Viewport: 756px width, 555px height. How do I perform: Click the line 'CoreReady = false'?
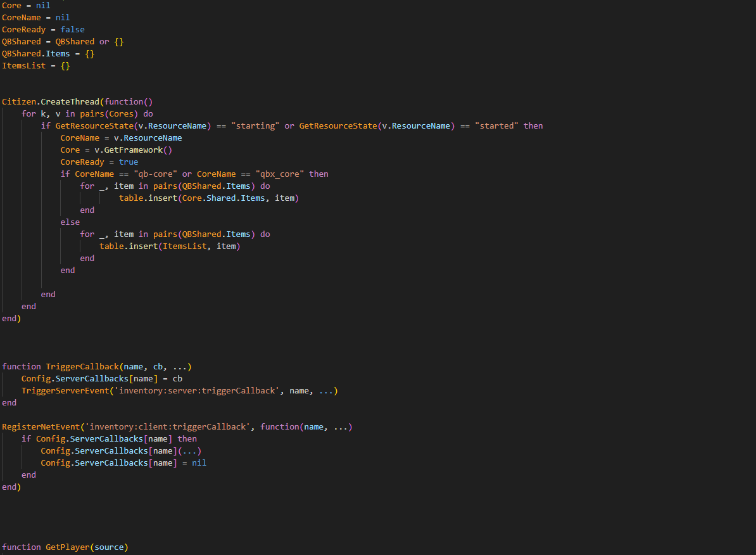coord(44,29)
